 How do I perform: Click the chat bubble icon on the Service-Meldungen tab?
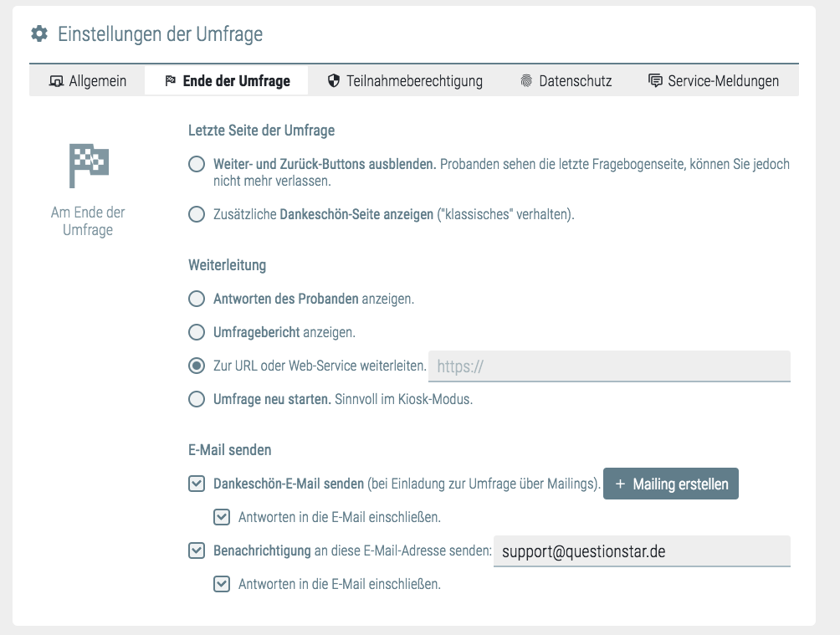pos(655,81)
